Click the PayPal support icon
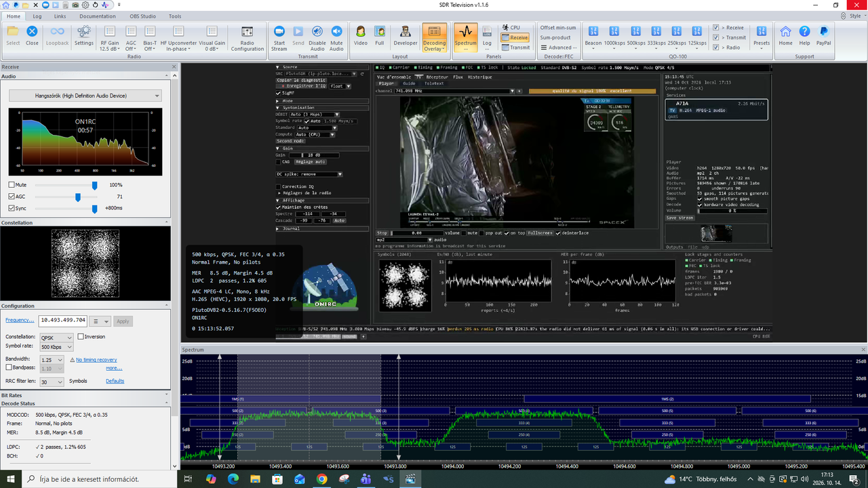This screenshot has height=488, width=868. (824, 35)
